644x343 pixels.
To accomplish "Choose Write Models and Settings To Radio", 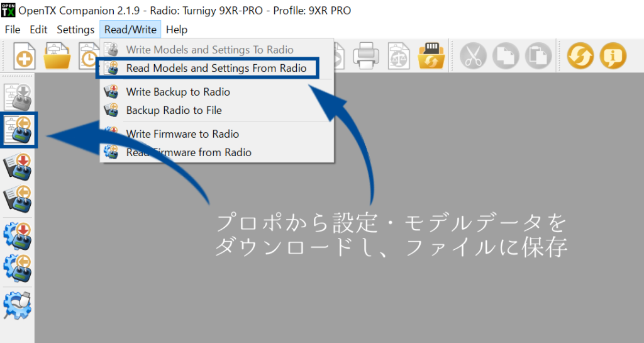I will coord(217,50).
